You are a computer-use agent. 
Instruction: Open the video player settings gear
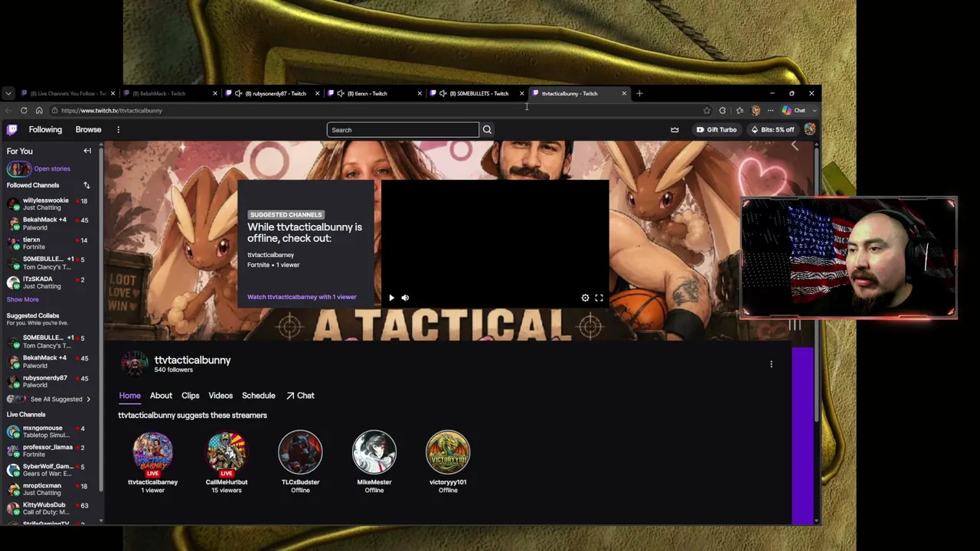[585, 298]
